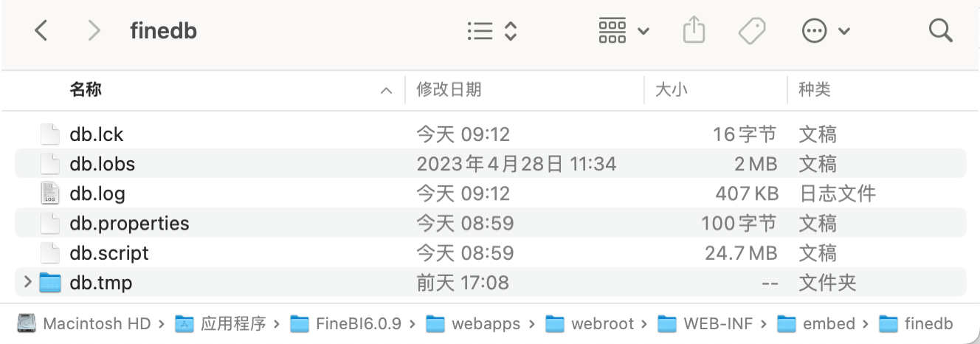Select the db.properties file row
The image size is (980, 344).
[x=129, y=223]
